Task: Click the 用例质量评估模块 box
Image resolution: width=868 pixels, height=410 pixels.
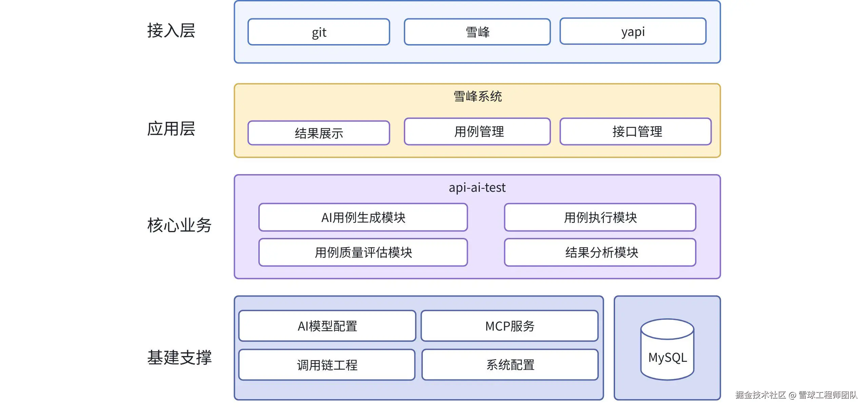Action: (x=363, y=253)
